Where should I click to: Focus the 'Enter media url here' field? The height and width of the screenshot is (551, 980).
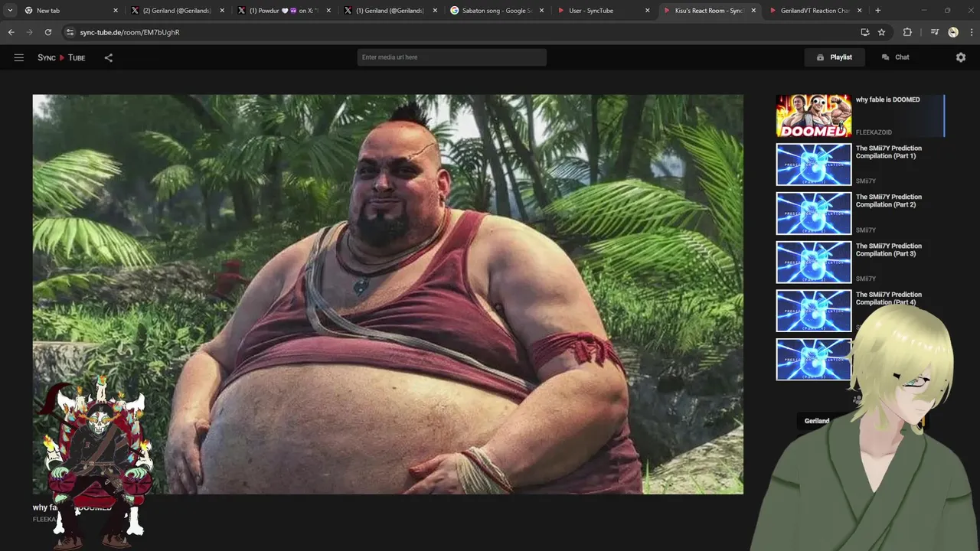[x=452, y=57]
